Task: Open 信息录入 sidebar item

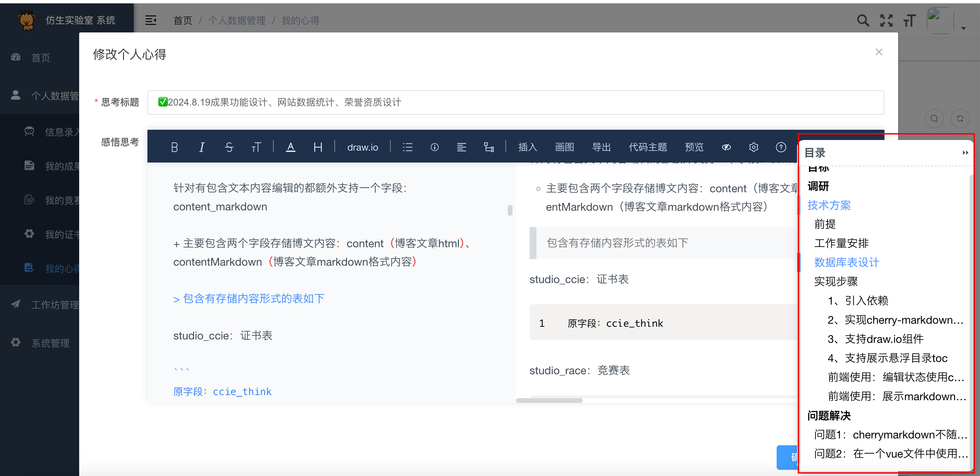Action: pos(40,132)
